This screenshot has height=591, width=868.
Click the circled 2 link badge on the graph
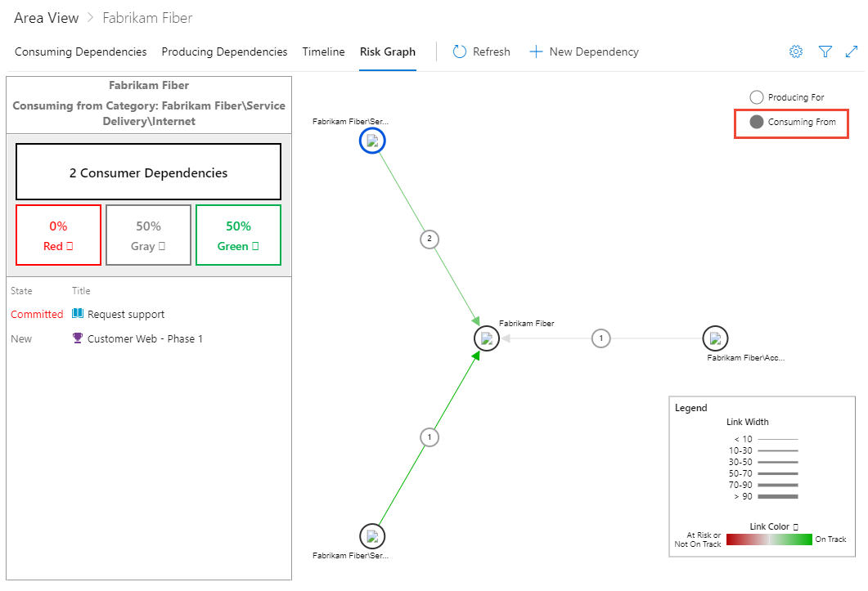click(430, 240)
